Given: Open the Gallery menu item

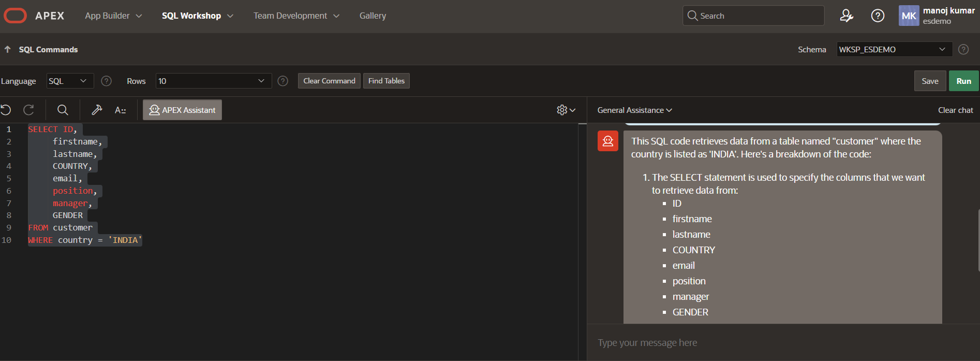Looking at the screenshot, I should click(x=373, y=16).
